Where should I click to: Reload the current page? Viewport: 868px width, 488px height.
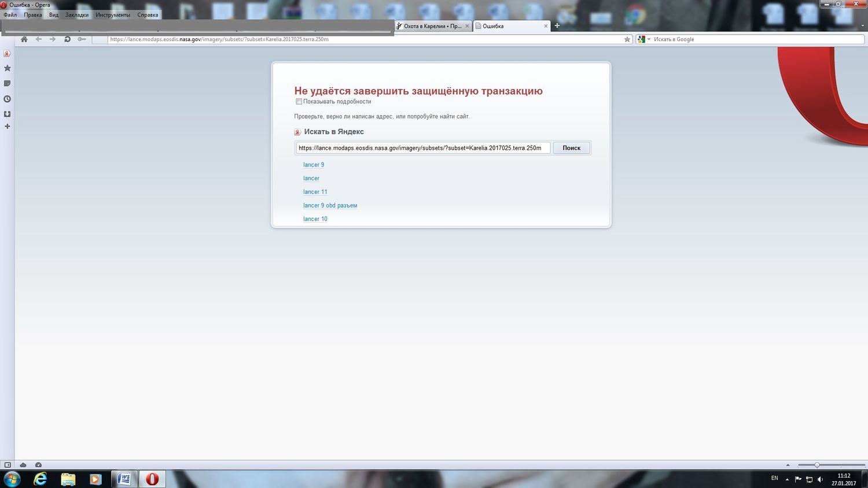[x=67, y=39]
